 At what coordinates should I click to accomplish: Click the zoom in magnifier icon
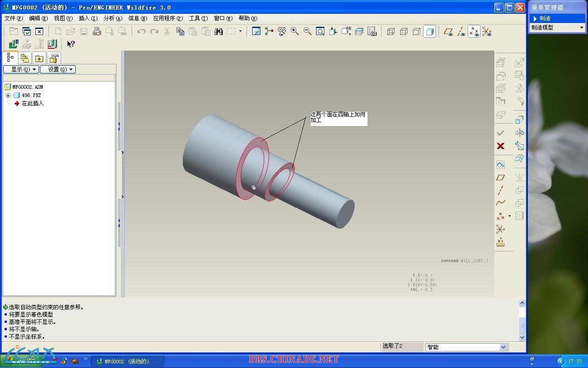(294, 31)
